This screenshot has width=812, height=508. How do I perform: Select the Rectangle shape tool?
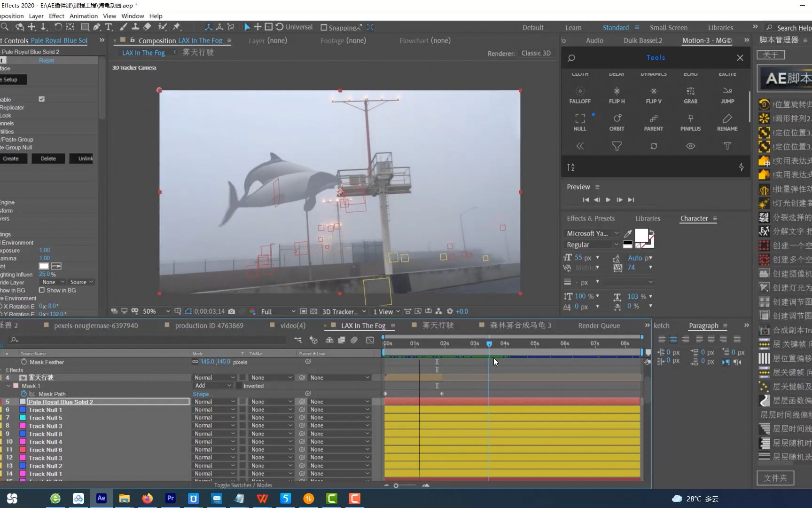tap(85, 27)
